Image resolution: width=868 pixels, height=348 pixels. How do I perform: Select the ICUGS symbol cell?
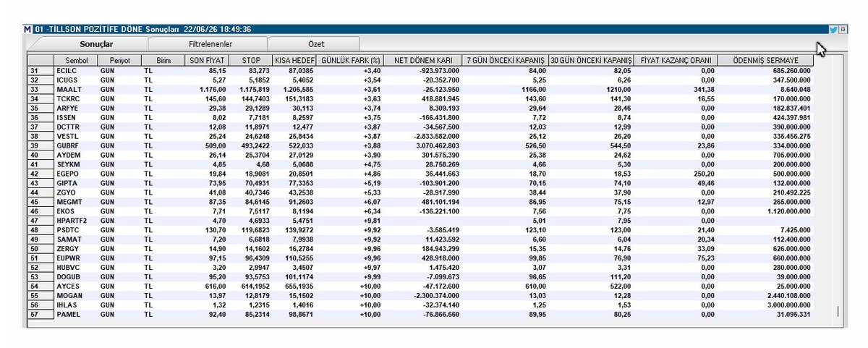pos(76,80)
